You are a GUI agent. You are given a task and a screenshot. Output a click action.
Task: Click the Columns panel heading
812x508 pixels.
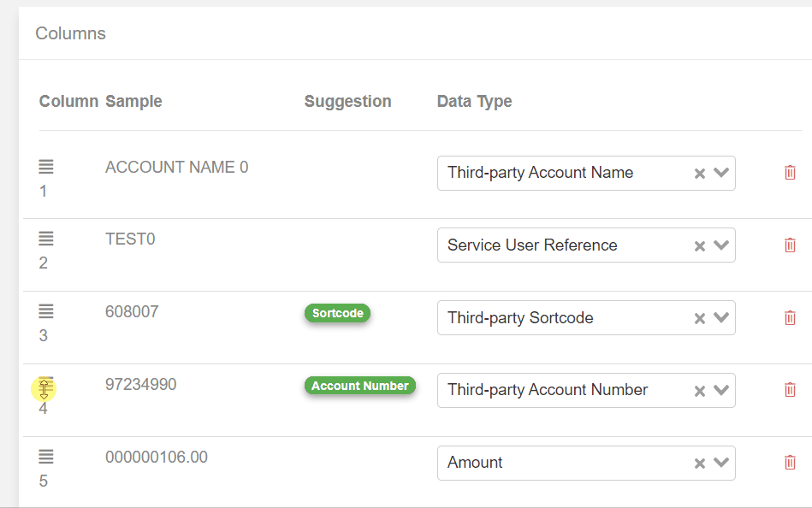[x=70, y=33]
